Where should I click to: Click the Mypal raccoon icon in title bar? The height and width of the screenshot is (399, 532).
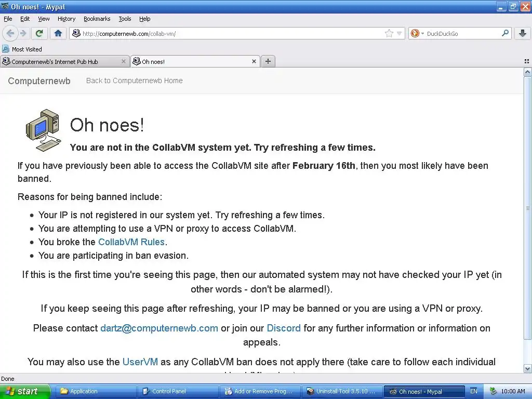tap(5, 6)
